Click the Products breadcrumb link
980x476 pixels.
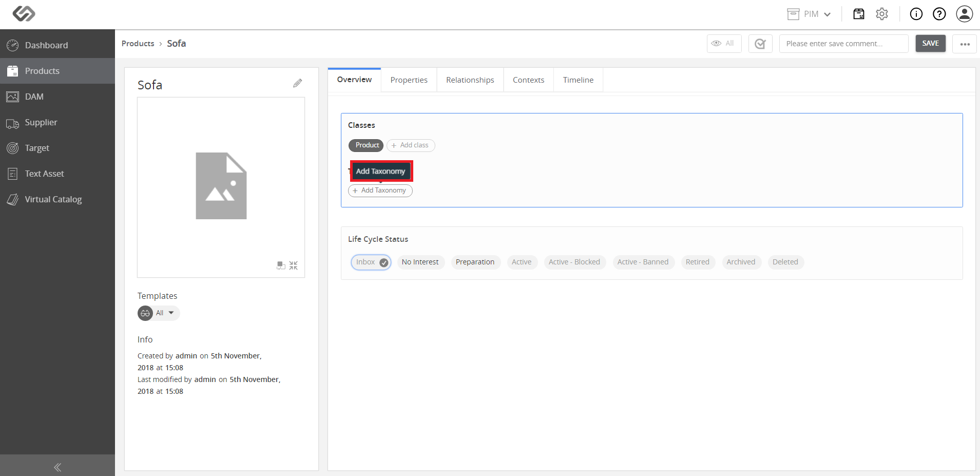tap(138, 44)
